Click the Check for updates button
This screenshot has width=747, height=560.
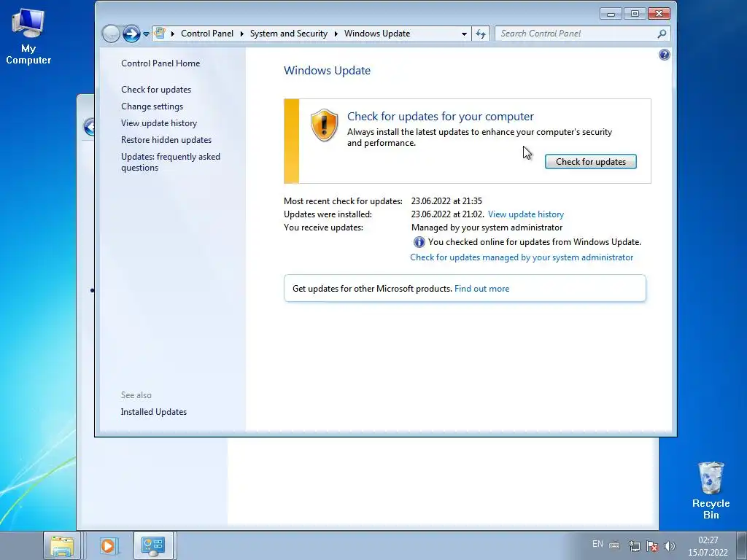pos(591,162)
